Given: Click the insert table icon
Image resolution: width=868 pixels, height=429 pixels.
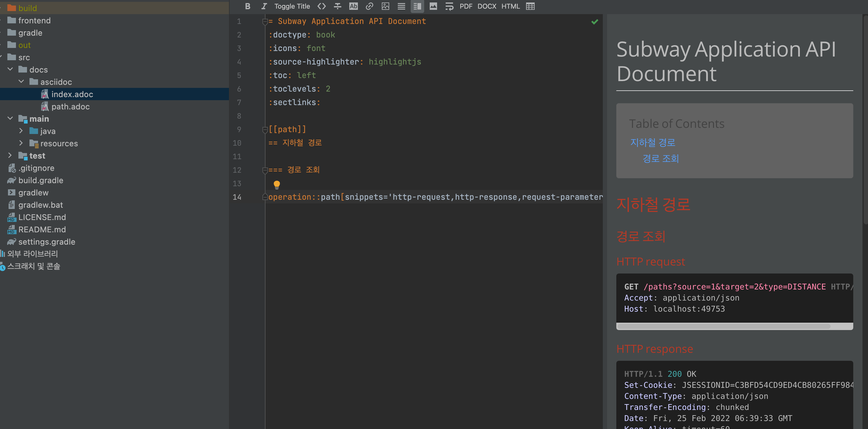Looking at the screenshot, I should click(530, 6).
